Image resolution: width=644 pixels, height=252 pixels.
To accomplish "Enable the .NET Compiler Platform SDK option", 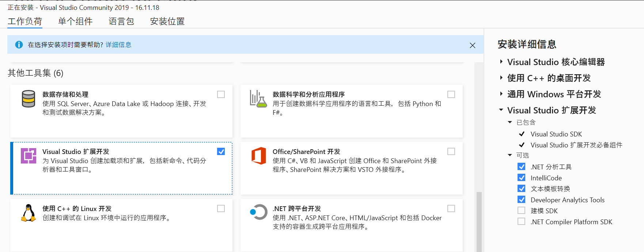I will point(522,222).
